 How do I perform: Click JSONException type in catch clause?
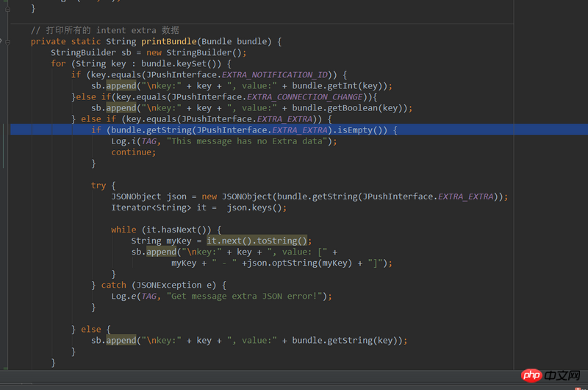167,285
